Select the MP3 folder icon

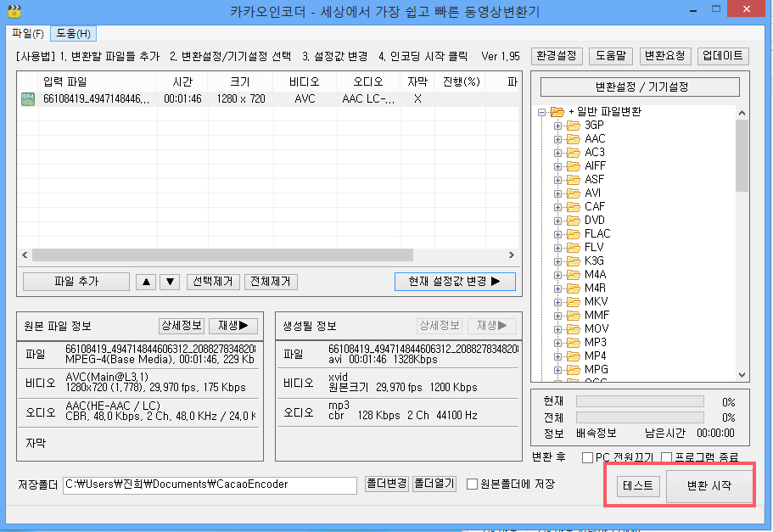point(573,342)
